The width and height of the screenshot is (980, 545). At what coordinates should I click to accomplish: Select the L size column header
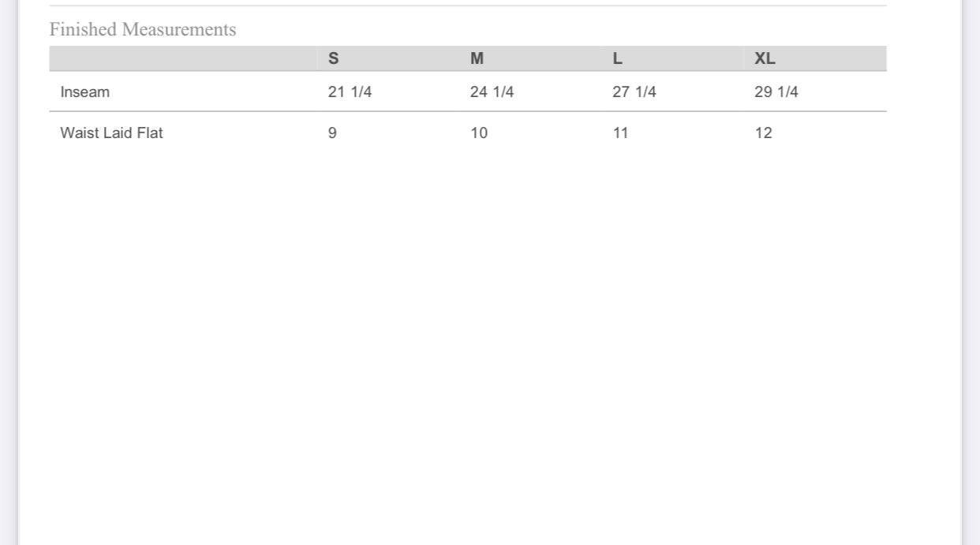point(617,58)
